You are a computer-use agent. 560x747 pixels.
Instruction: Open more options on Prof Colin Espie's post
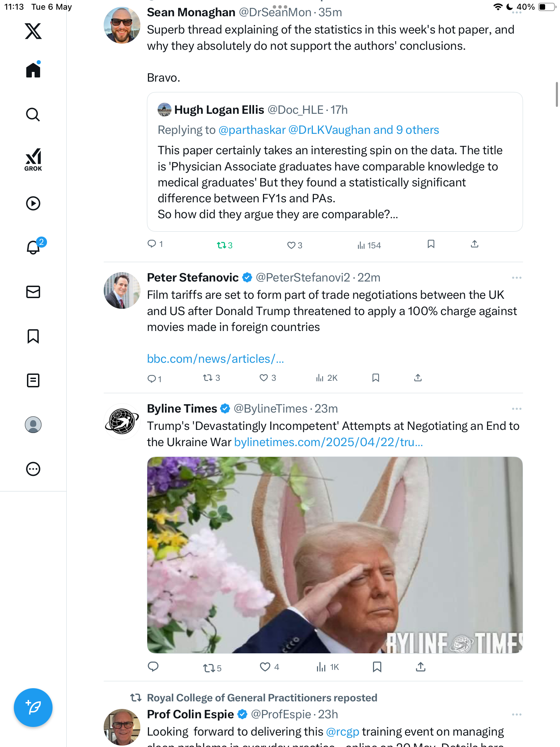click(x=516, y=714)
